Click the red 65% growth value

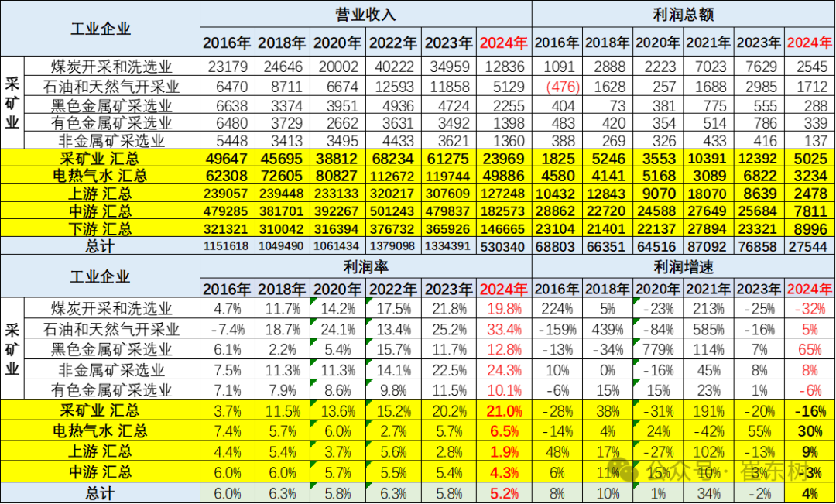tap(810, 349)
